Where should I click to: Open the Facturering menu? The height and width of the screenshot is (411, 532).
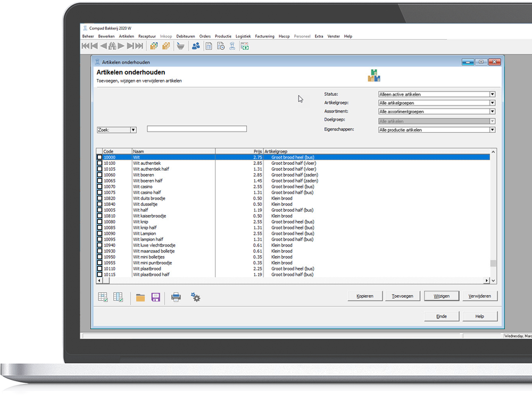[x=264, y=36]
